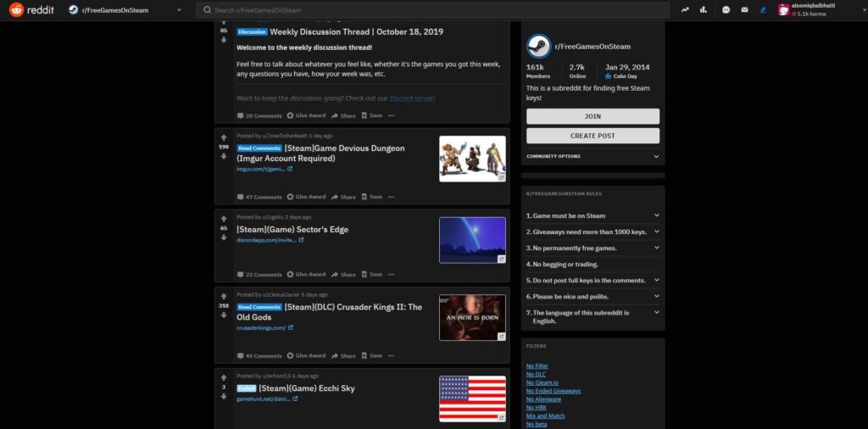This screenshot has width=868, height=429.
Task: Open the discordapp.com invite link
Action: coord(270,240)
